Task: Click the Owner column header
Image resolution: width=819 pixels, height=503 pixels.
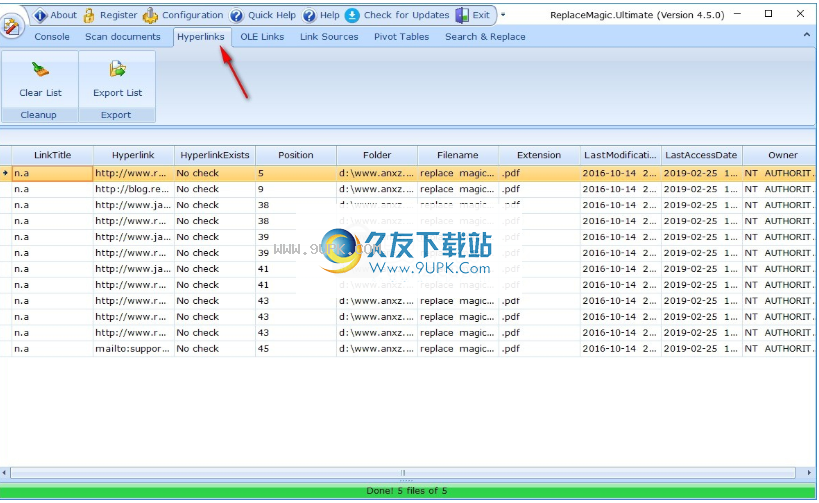Action: click(779, 155)
